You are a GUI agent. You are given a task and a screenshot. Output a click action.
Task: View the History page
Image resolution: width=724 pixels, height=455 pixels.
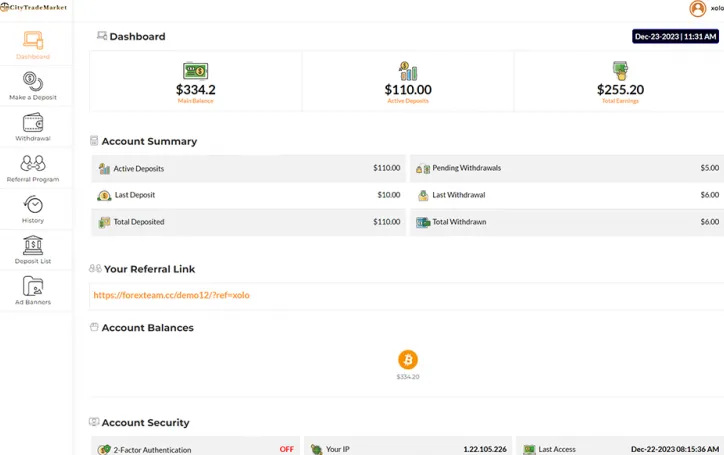click(33, 209)
